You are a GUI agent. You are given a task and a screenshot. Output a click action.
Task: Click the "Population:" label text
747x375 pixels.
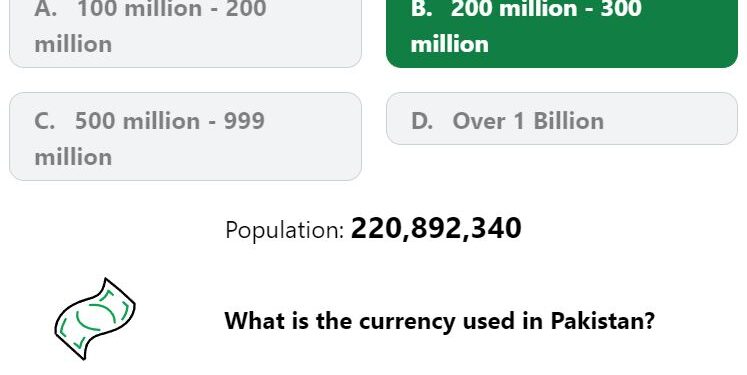[284, 230]
